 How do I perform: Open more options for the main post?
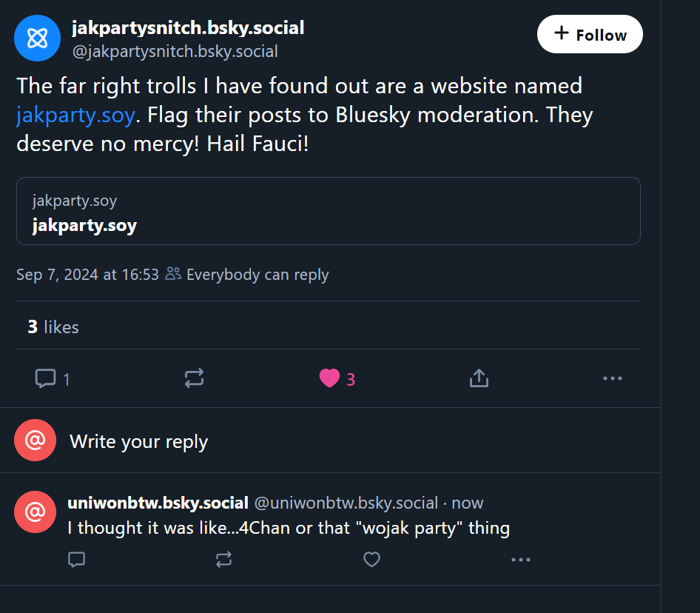click(612, 379)
